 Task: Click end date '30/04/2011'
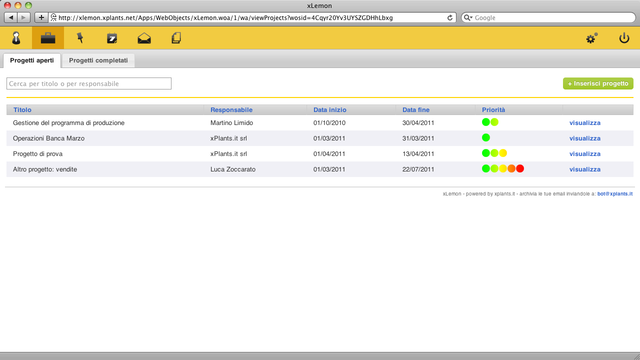418,123
